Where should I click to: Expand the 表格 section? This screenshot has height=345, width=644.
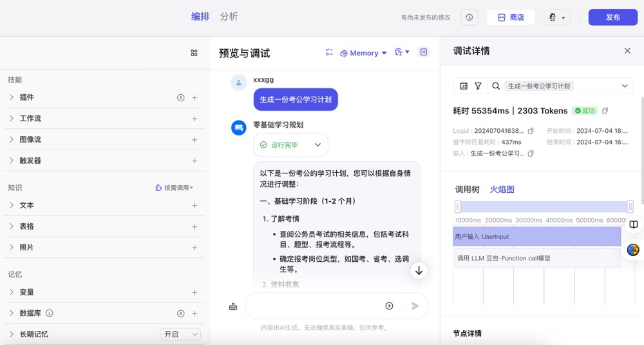(12, 226)
